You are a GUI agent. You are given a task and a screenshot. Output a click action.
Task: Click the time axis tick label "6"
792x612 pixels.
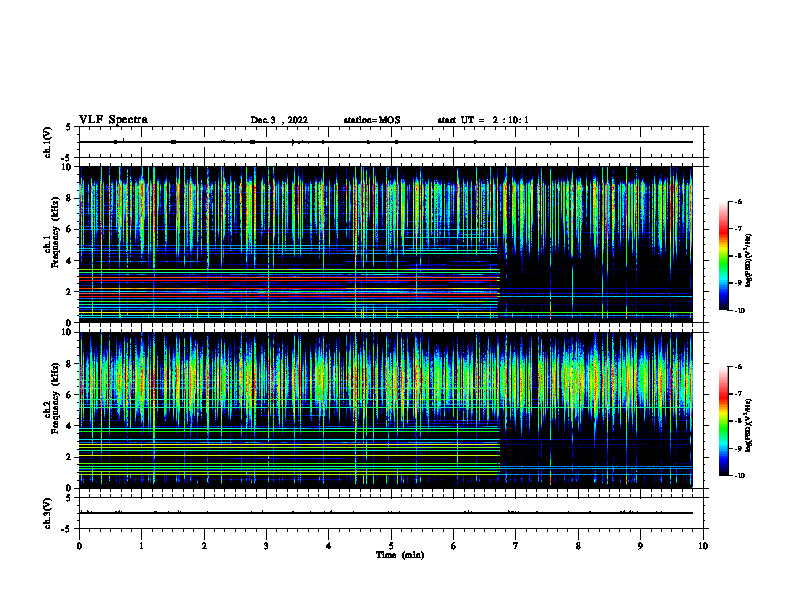[x=454, y=546]
